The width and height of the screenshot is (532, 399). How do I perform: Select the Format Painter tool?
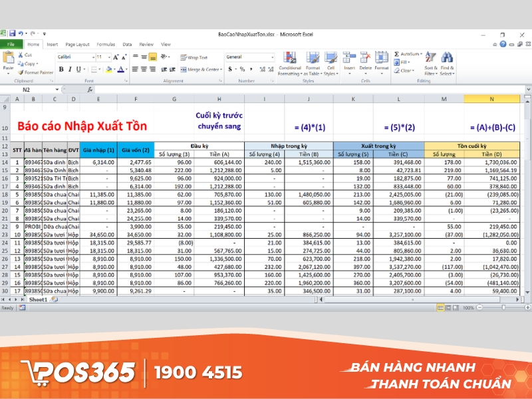[36, 72]
